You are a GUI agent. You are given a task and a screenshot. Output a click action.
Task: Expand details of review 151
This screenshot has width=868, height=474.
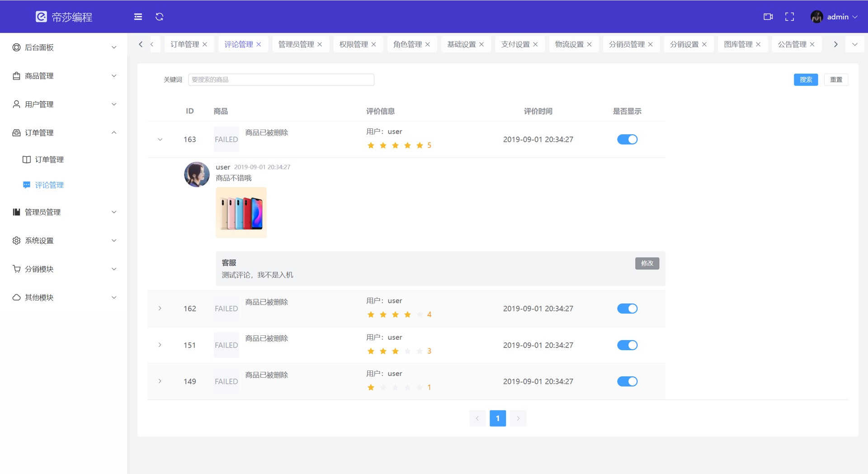click(160, 345)
